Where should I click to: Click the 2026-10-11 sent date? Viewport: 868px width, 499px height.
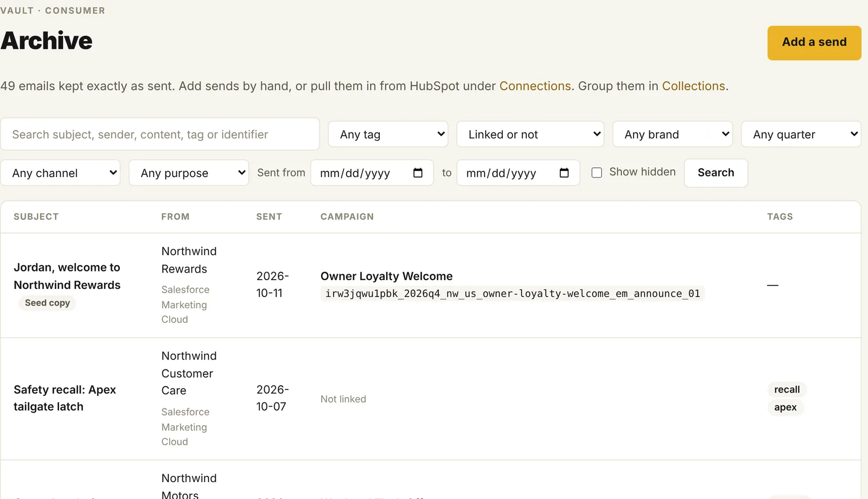273,285
